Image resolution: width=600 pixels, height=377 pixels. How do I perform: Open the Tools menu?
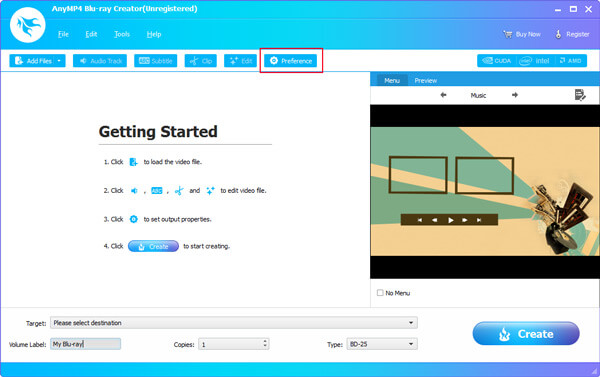122,34
